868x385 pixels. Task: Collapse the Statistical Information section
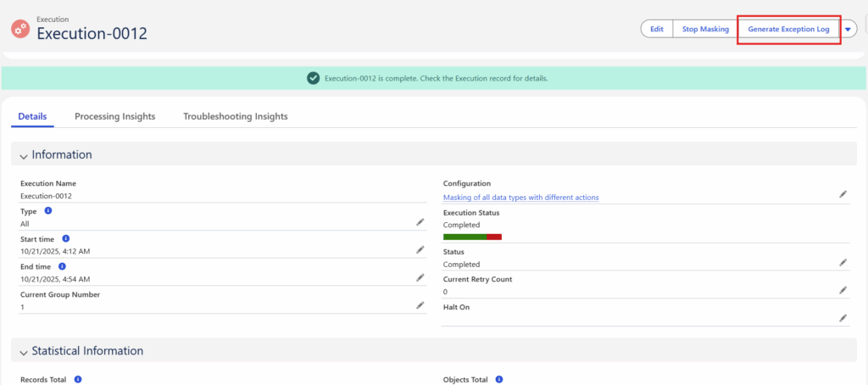pyautogui.click(x=24, y=351)
